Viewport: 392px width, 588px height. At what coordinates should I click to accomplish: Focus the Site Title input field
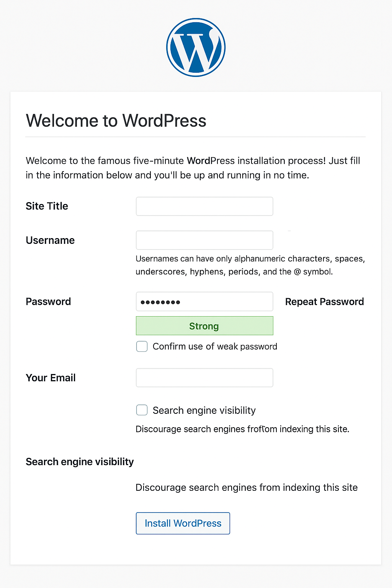pos(204,206)
